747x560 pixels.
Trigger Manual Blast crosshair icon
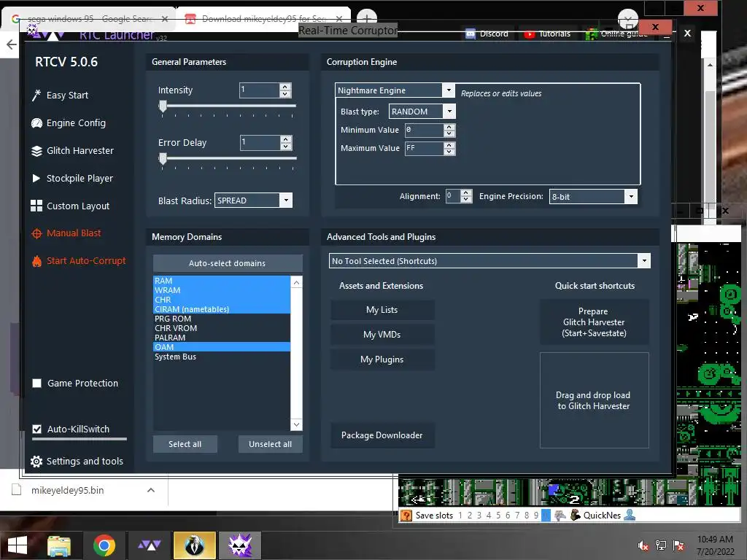click(x=36, y=233)
